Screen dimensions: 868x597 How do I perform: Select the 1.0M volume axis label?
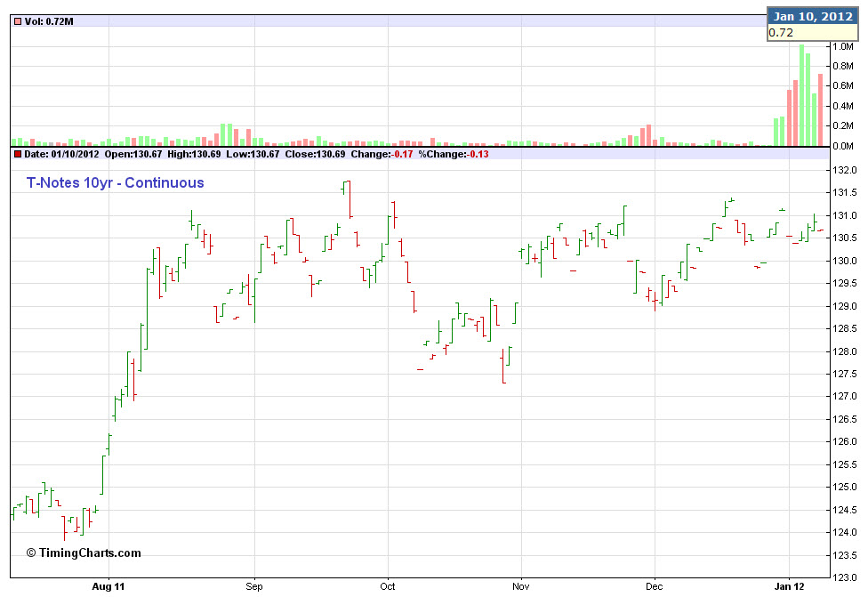[842, 46]
